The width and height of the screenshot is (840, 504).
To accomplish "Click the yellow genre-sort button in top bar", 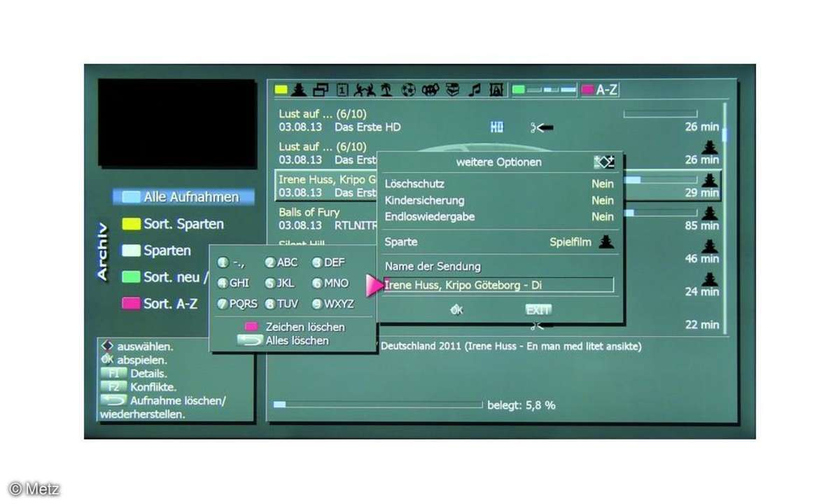I will 281,90.
